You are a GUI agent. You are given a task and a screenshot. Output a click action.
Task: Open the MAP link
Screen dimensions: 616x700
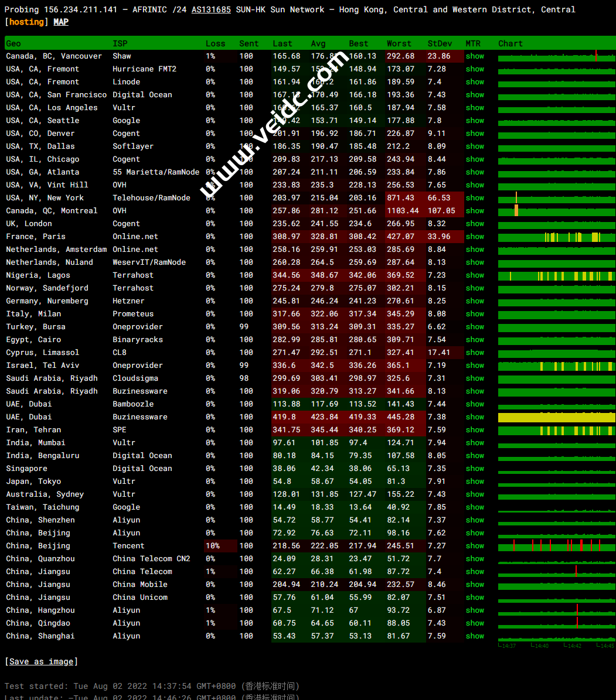61,22
